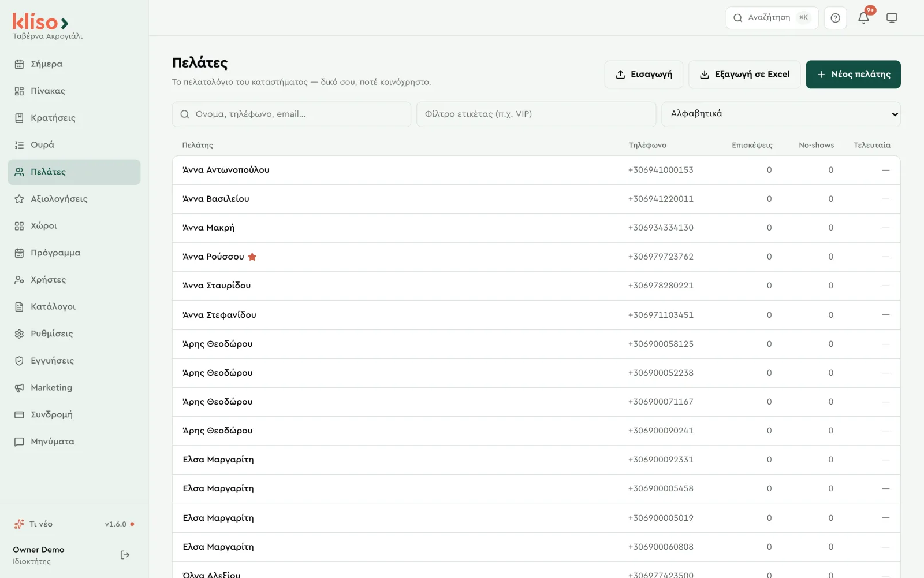Click the help question-mark icon
The image size is (924, 578).
(x=835, y=18)
